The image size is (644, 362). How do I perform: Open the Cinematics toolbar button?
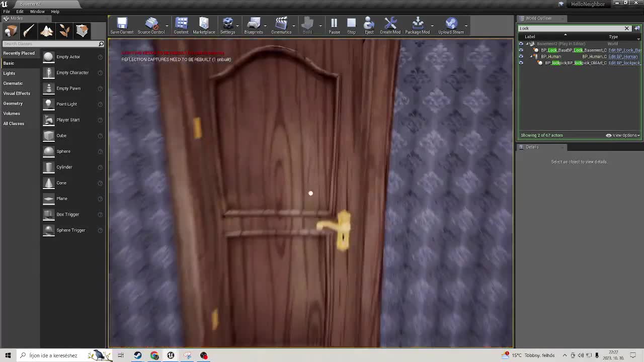coord(281,26)
